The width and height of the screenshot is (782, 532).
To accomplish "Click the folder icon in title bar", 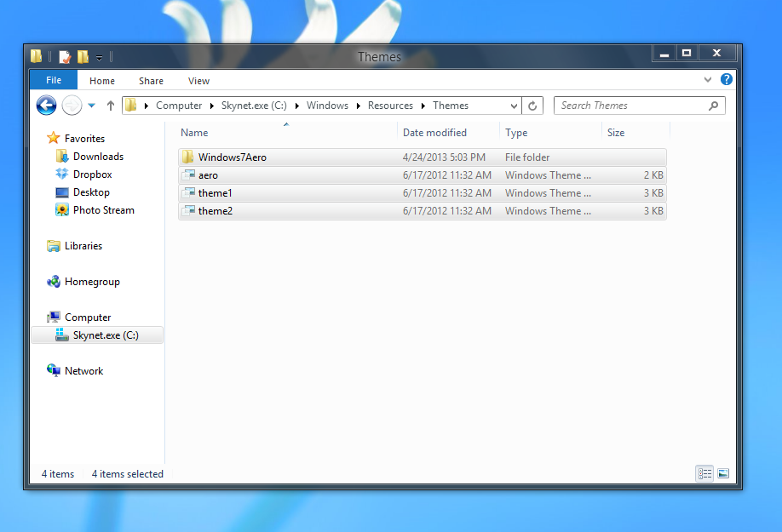I will tap(36, 56).
